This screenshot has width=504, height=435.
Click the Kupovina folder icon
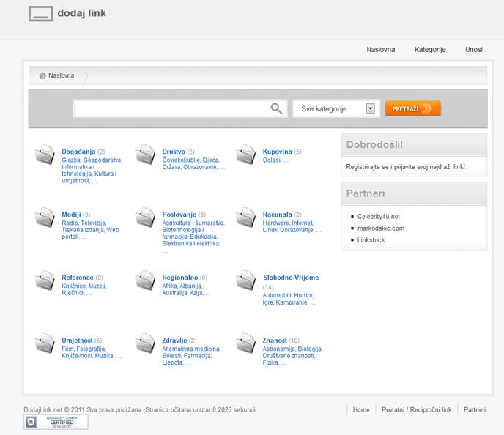pos(245,155)
